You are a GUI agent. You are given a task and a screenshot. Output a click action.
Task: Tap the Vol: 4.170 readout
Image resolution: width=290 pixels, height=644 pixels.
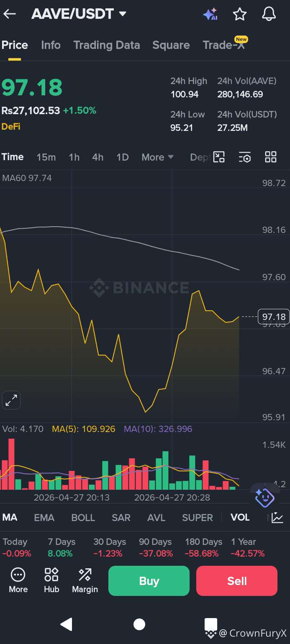[x=23, y=429]
